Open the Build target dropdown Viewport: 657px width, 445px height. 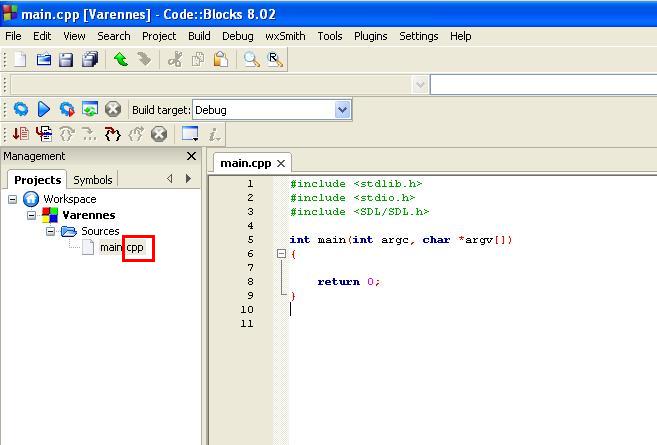coord(342,110)
